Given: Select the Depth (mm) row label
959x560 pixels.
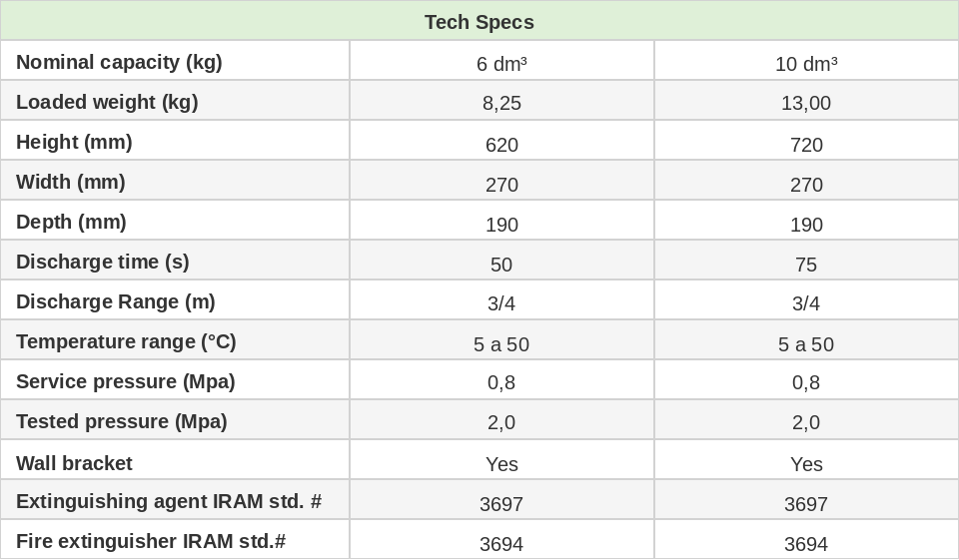Looking at the screenshot, I should 71,222.
